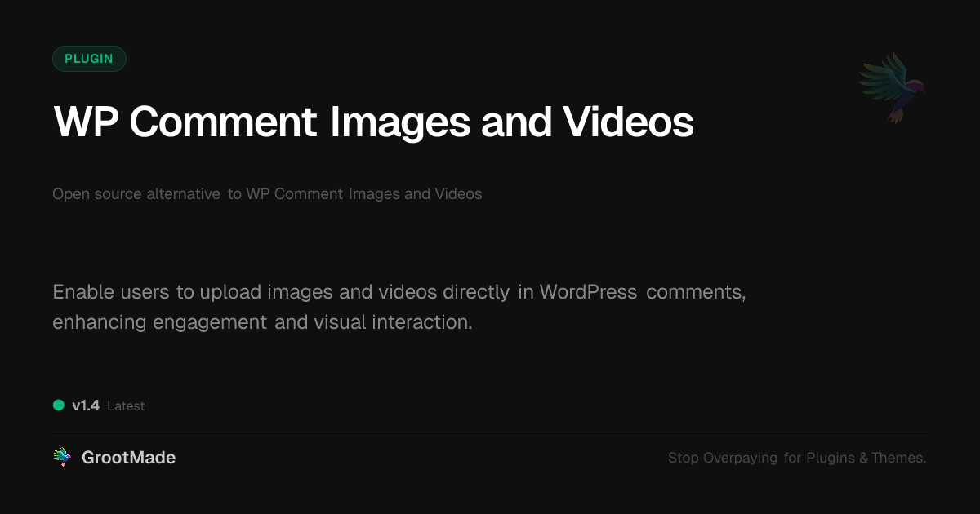Click the GrootMade brand name
The height and width of the screenshot is (514, 980).
pos(128,457)
